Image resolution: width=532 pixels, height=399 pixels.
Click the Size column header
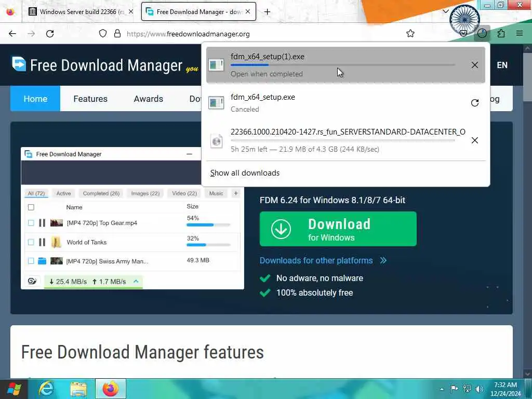point(192,206)
